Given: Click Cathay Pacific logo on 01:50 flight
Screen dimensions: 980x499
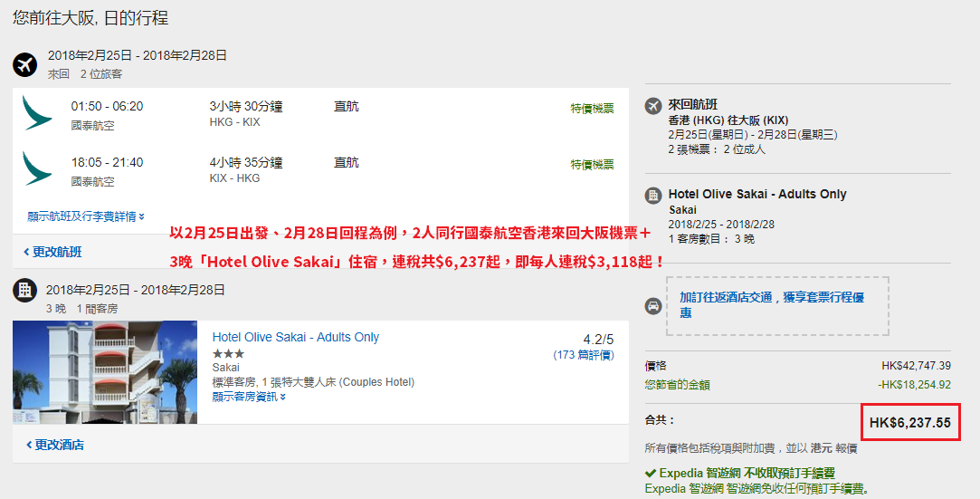Looking at the screenshot, I should 37,112.
